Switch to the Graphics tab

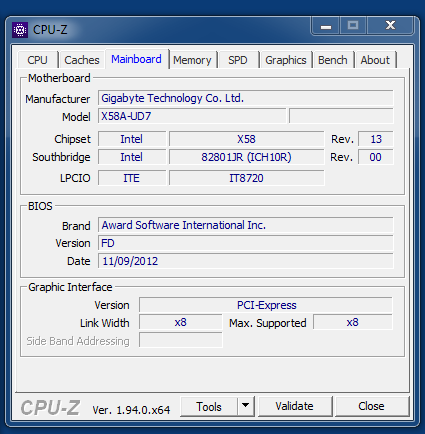[286, 60]
